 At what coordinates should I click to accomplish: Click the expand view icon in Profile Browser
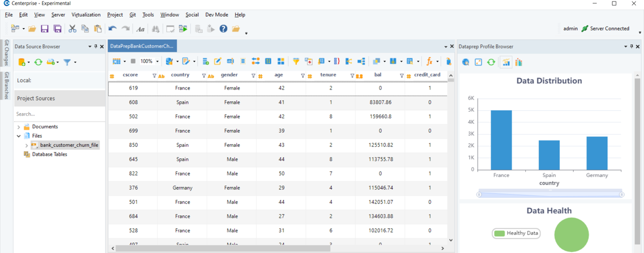point(478,62)
